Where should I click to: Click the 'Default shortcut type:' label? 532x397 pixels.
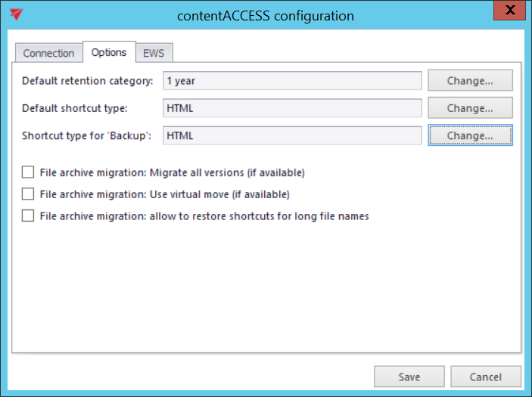[75, 108]
